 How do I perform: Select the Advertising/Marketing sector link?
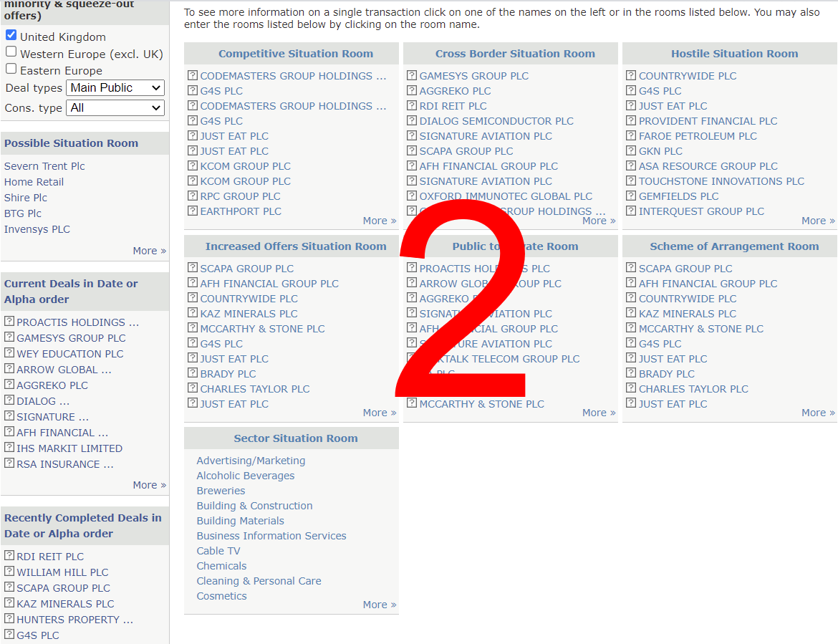coord(251,461)
